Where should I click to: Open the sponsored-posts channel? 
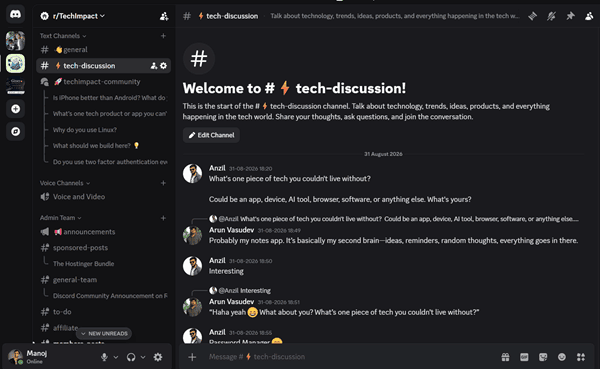pos(103,248)
